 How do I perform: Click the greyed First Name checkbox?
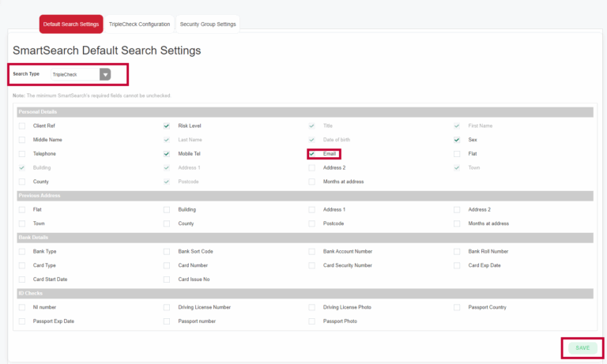click(x=457, y=126)
